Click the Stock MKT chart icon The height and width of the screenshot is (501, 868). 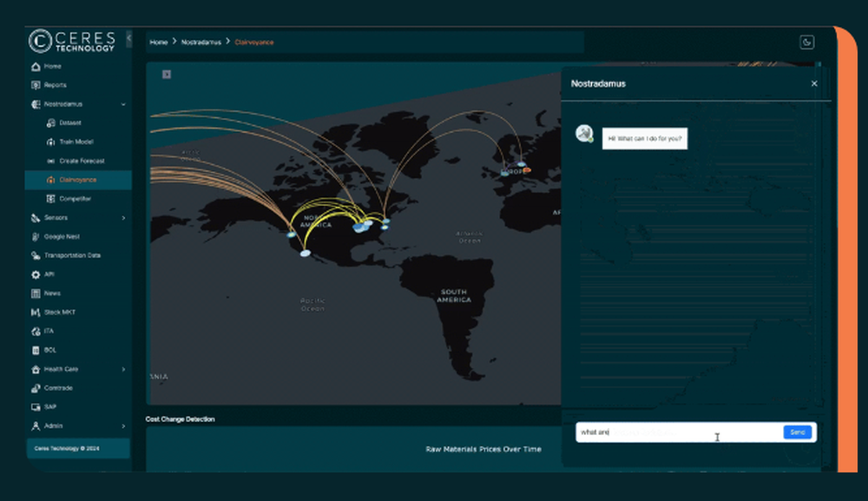click(36, 313)
